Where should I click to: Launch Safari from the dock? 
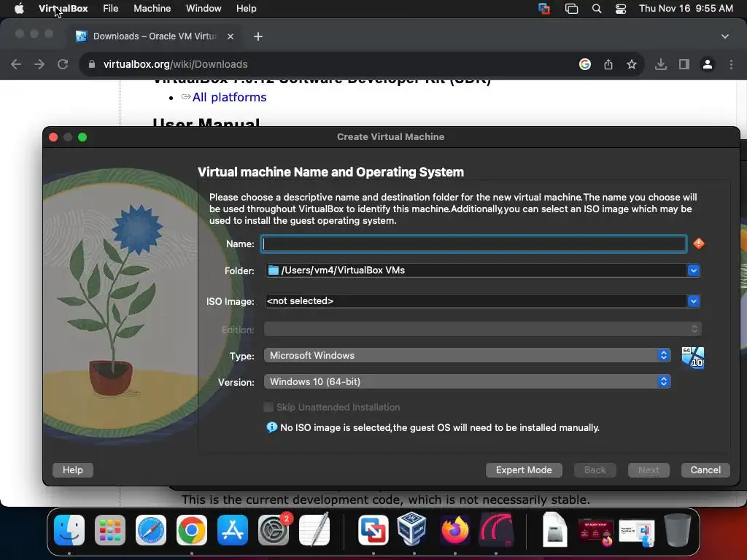point(151,530)
